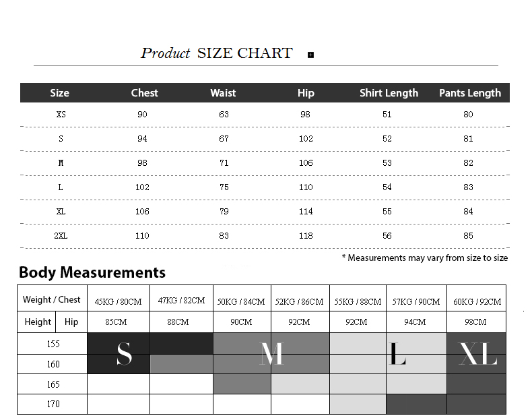Click the XL letters in dark block
This screenshot has width=532, height=420.
[477, 353]
